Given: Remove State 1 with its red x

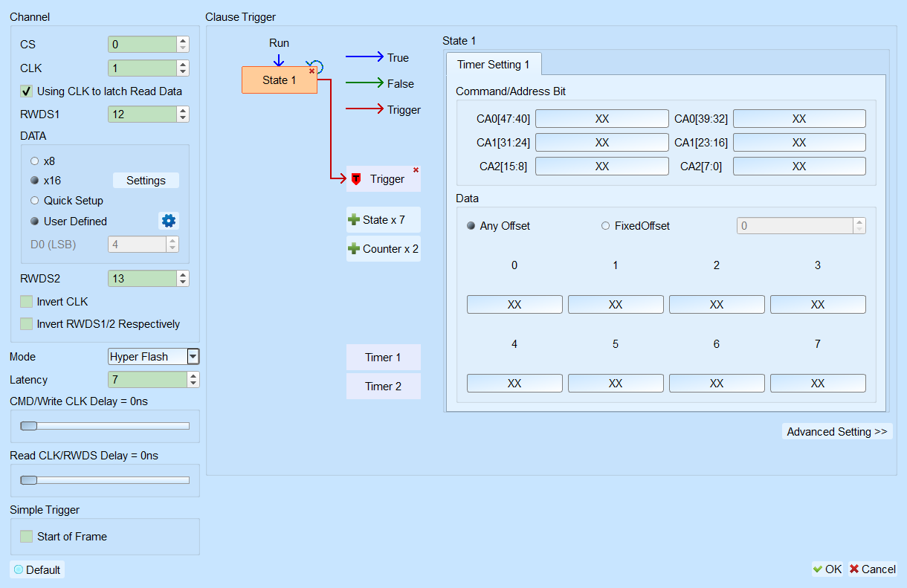Looking at the screenshot, I should pyautogui.click(x=312, y=71).
